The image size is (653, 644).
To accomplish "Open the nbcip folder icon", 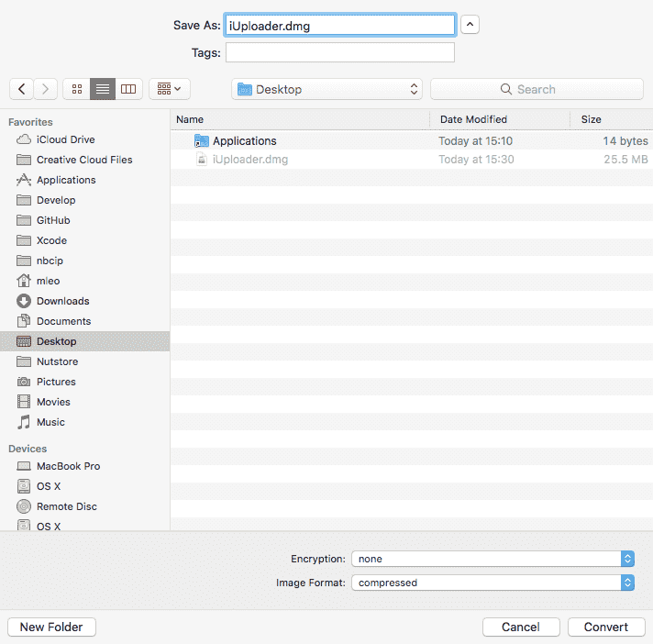I will tap(24, 261).
